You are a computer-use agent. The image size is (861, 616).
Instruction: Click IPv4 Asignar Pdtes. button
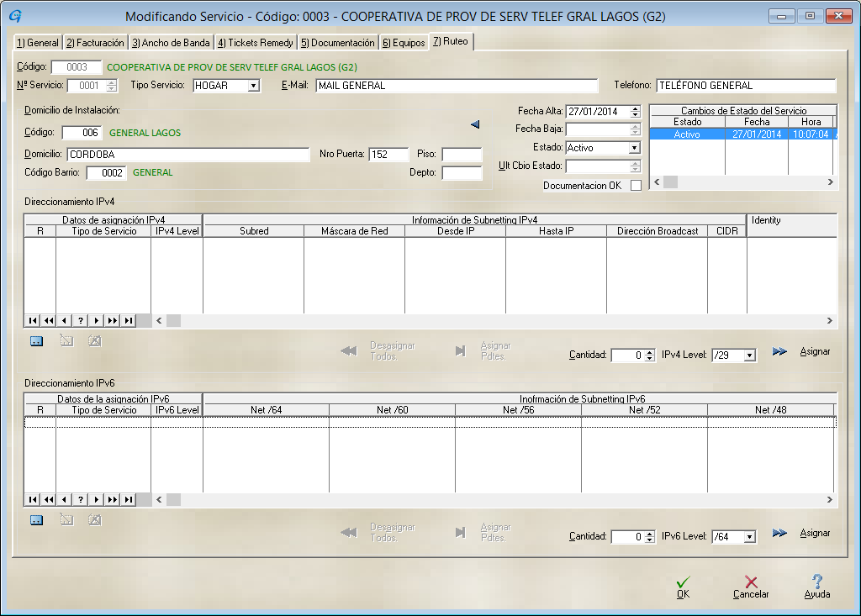coord(483,350)
